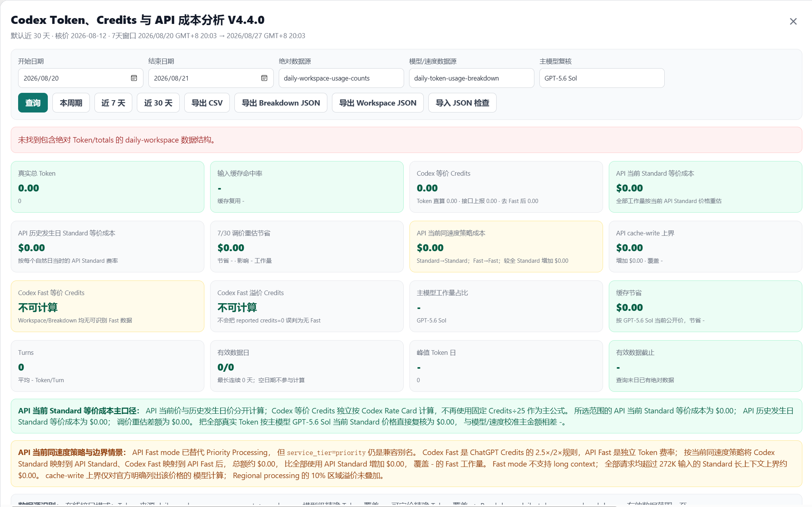Click the Codex 等价 Credits card
Image resolution: width=812 pixels, height=507 pixels.
click(506, 187)
